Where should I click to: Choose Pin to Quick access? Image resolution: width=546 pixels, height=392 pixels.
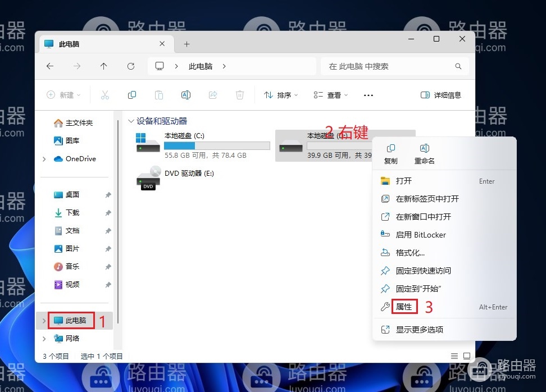click(x=444, y=271)
